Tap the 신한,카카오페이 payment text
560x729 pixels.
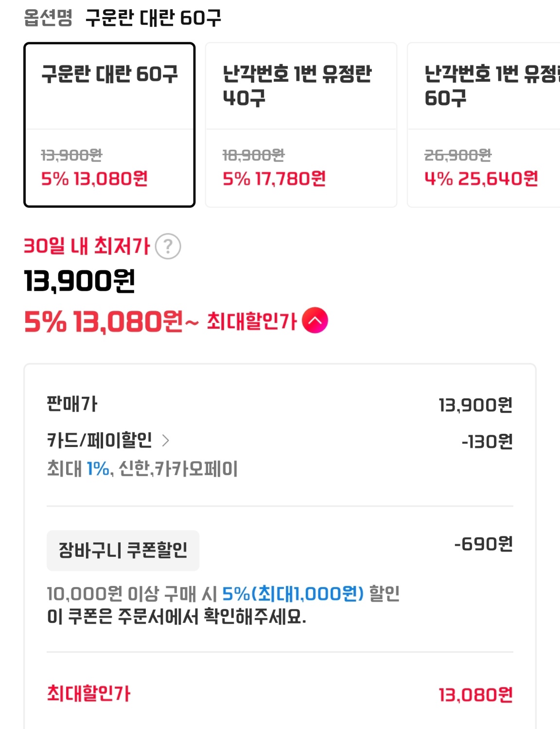pyautogui.click(x=178, y=469)
